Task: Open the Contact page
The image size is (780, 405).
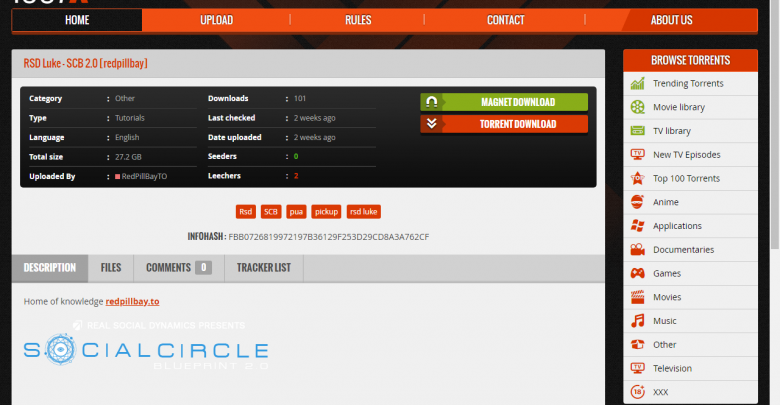Action: coord(505,20)
